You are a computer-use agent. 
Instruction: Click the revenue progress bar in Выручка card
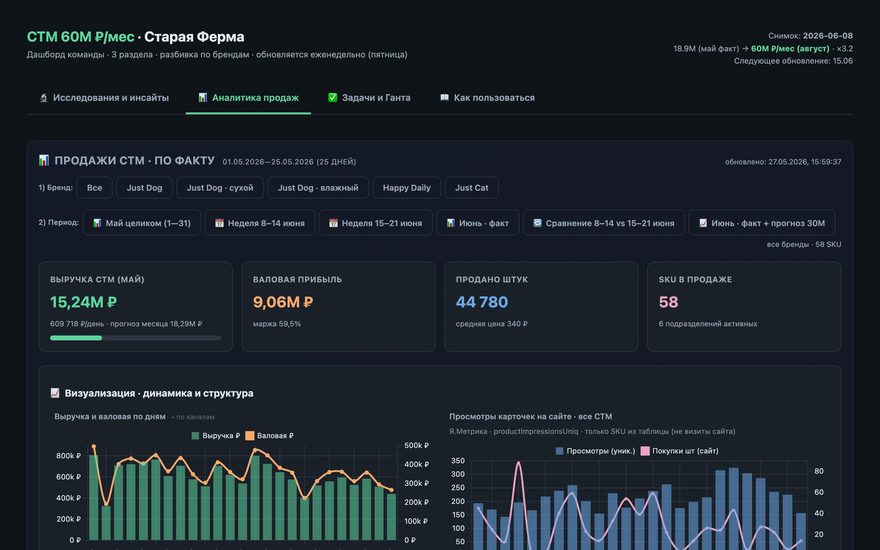[x=135, y=338]
